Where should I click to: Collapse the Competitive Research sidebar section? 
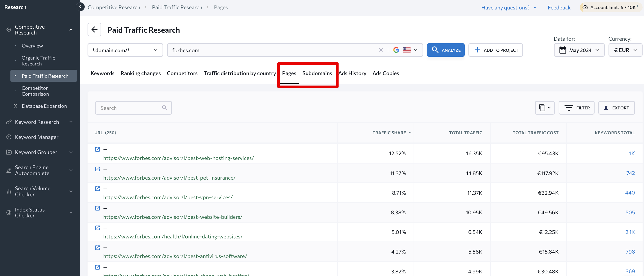pos(71,30)
